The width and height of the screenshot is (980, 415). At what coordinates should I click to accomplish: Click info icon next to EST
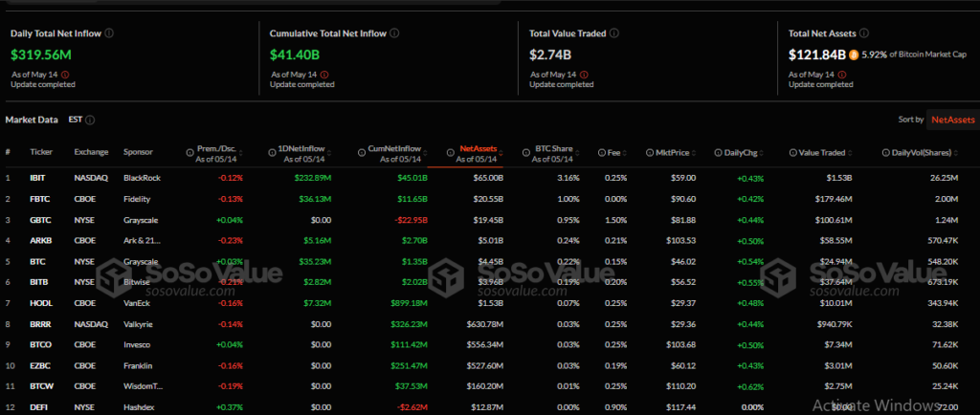90,120
